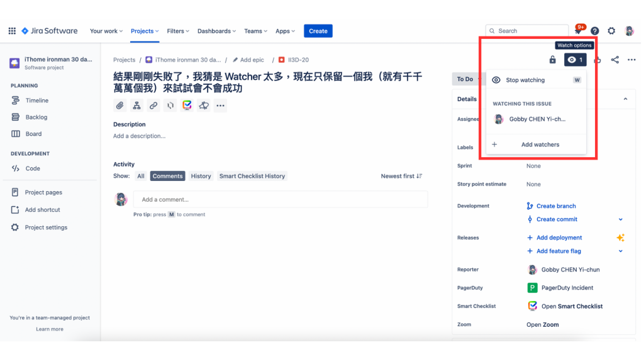Image resolution: width=644 pixels, height=362 pixels.
Task: Open the Projects dropdown
Action: pyautogui.click(x=145, y=31)
